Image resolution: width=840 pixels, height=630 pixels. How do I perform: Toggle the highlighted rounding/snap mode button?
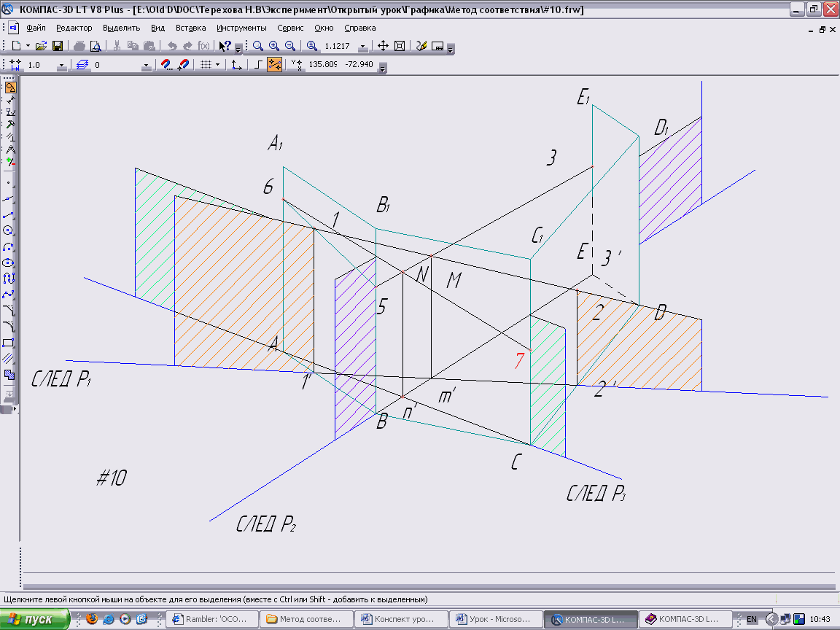[x=274, y=65]
